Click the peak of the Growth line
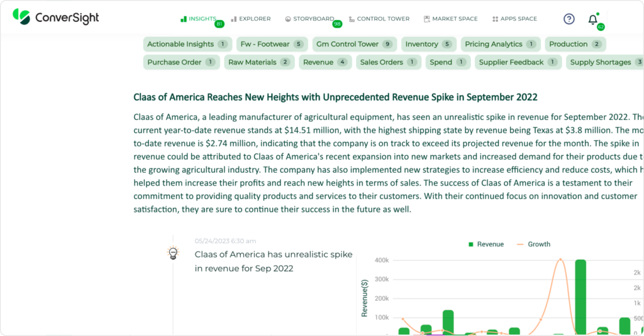644x336 pixels. pos(560,259)
